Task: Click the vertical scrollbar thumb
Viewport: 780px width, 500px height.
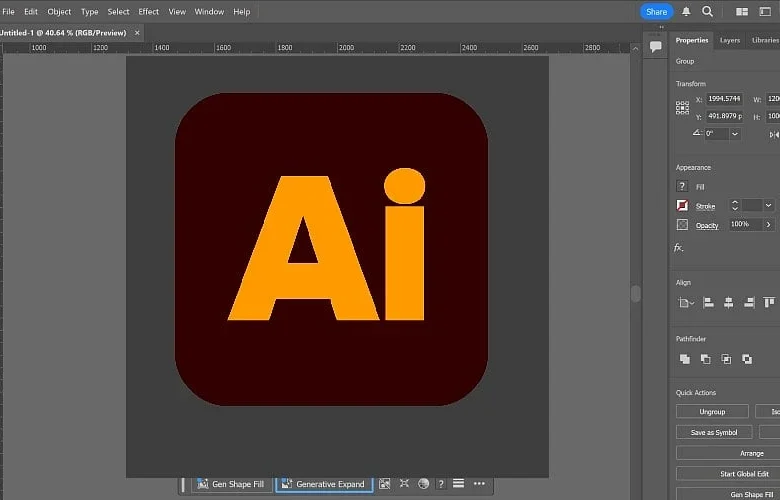Action: click(x=635, y=294)
